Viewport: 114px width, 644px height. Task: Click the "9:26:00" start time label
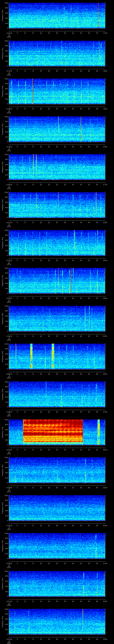pos(9,412)
